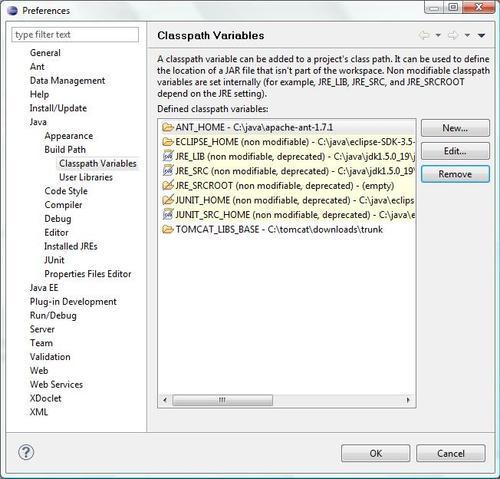Click the JUNIT_HOME deprecated folder icon
This screenshot has height=479, width=500.
click(x=168, y=200)
